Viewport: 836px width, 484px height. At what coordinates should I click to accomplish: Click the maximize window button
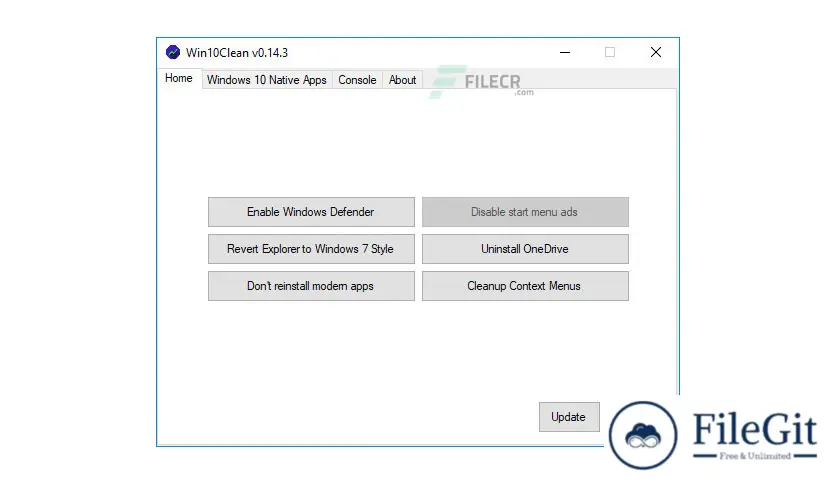[610, 52]
